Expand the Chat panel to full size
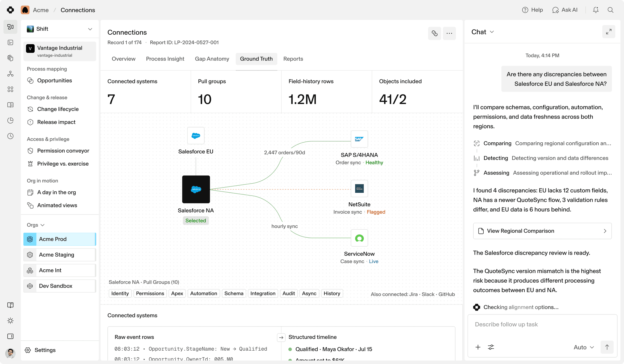624x364 pixels. (609, 32)
